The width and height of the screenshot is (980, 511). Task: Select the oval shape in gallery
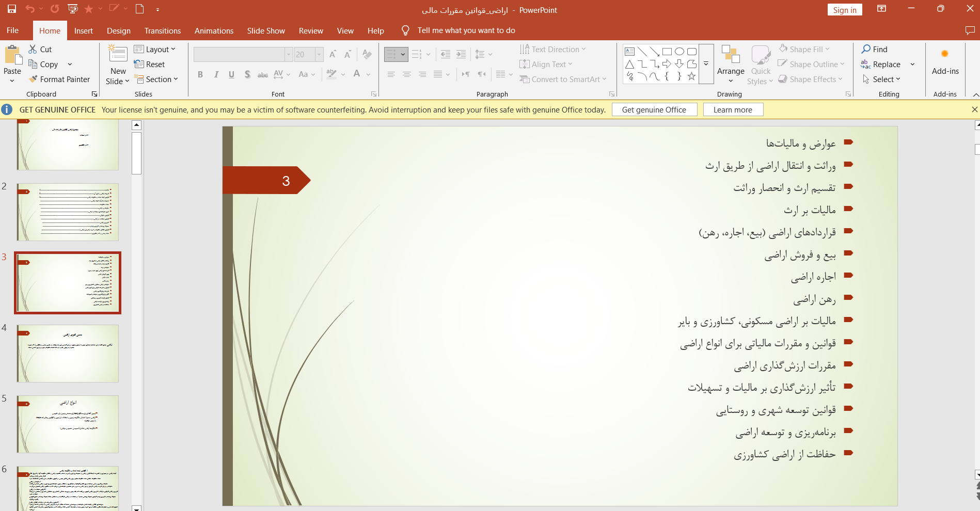679,52
